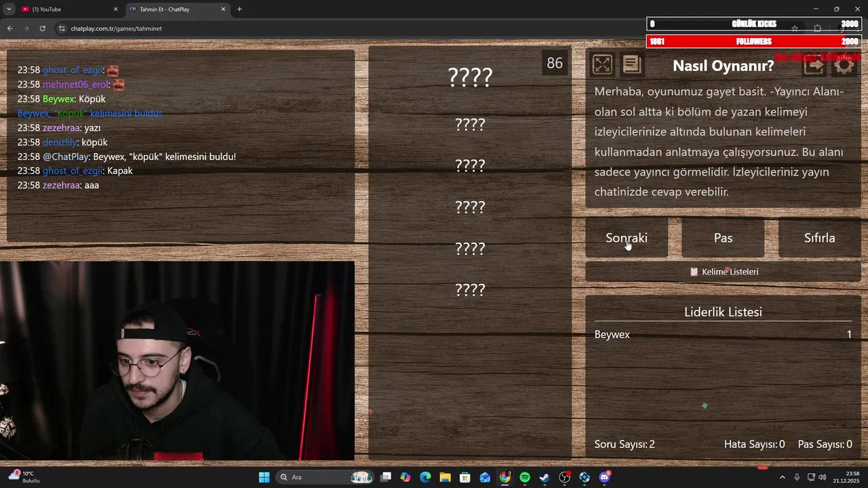Open Discord from taskbar
The height and width of the screenshot is (488, 868).
click(x=604, y=477)
